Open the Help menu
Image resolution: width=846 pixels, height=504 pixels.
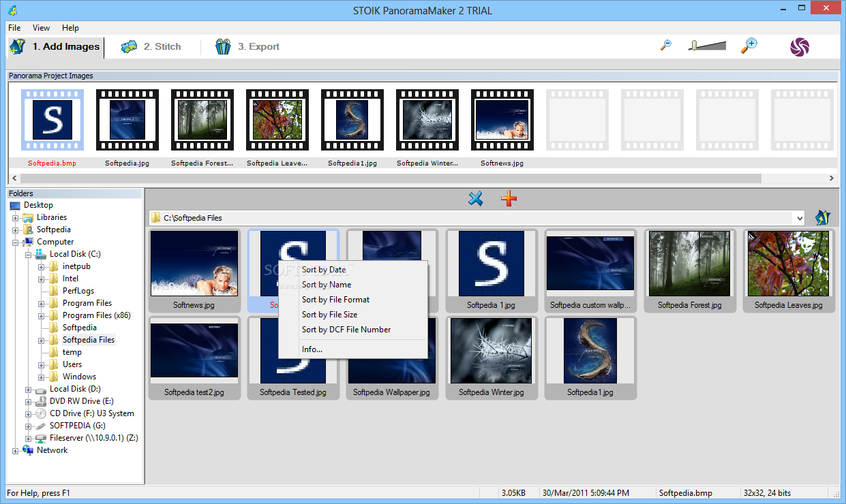70,28
